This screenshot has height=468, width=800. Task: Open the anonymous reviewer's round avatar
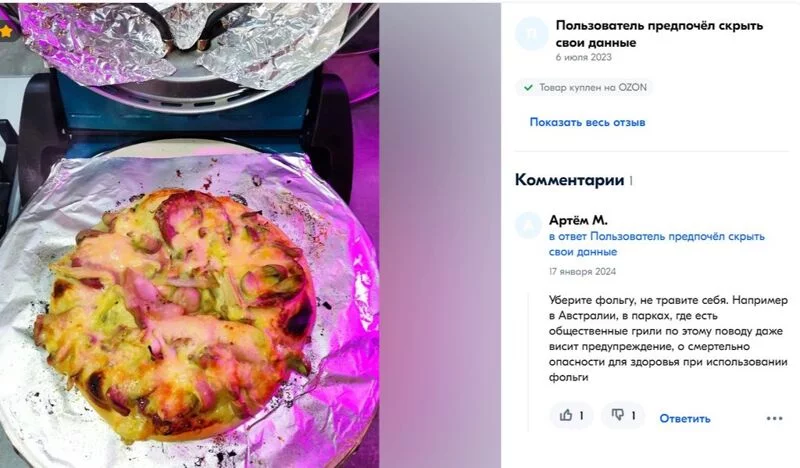[x=532, y=34]
